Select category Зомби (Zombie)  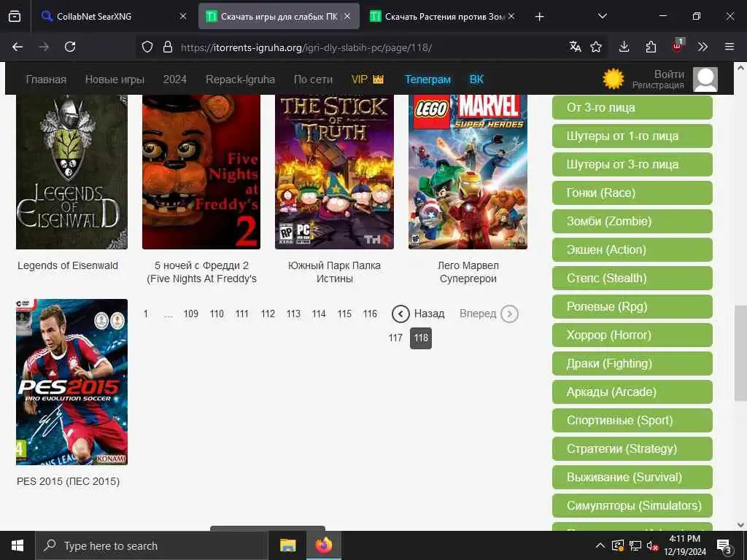tap(632, 222)
